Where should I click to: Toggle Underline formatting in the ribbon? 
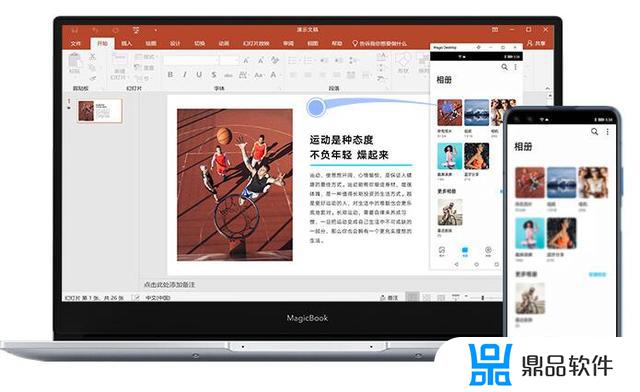coord(199,75)
